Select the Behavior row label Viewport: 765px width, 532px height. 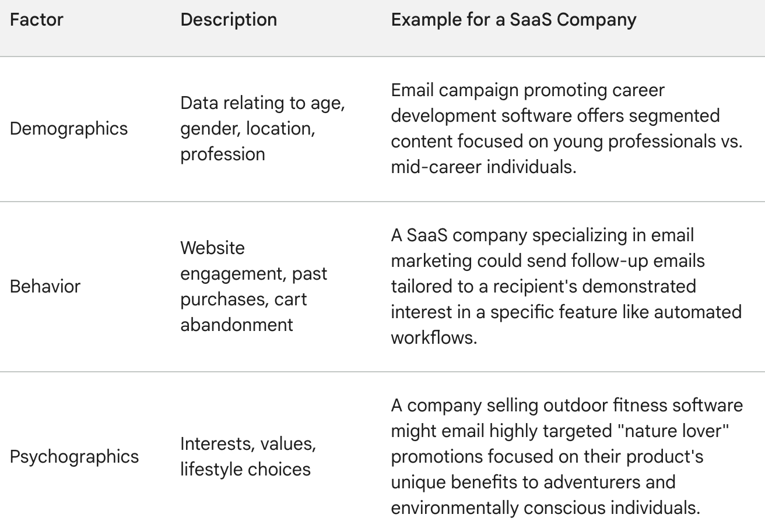[x=45, y=286]
